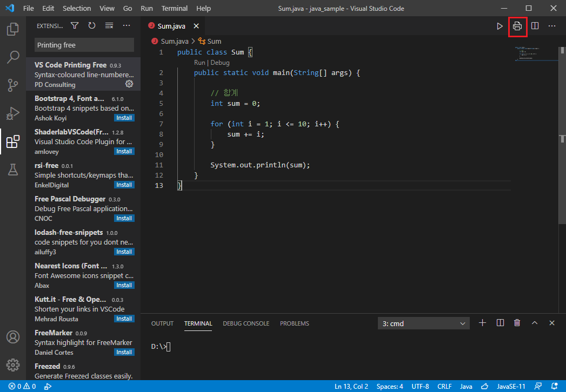Click the Debug code lens above main

point(220,63)
